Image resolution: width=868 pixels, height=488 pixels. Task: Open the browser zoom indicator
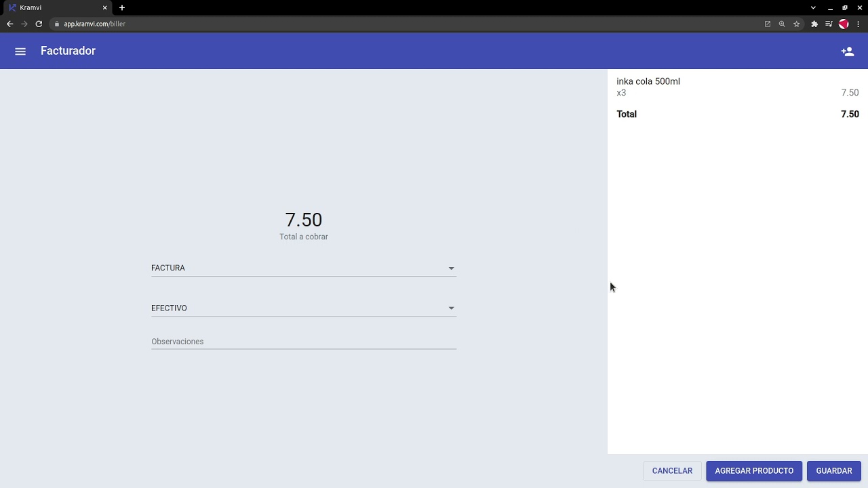[x=782, y=24]
